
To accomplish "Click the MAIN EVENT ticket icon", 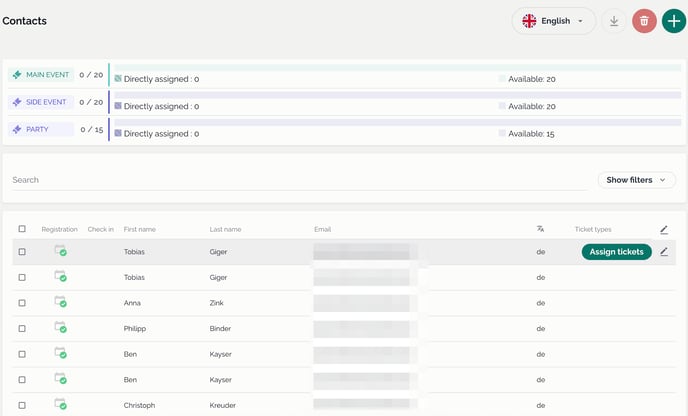I will click(17, 75).
